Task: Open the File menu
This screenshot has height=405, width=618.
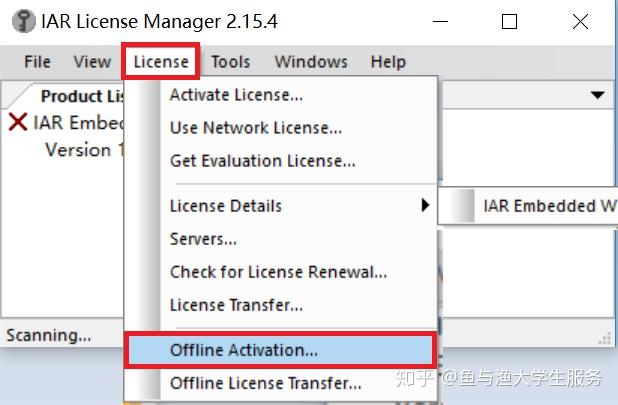Action: point(37,62)
